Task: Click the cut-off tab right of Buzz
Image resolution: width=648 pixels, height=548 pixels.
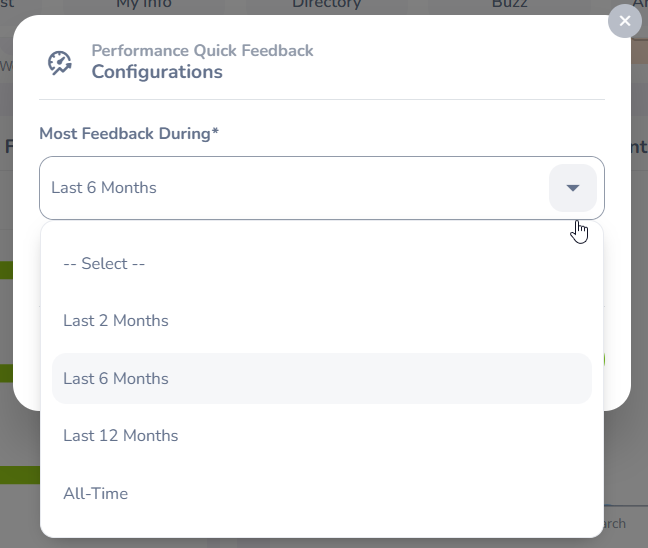Action: (x=638, y=5)
